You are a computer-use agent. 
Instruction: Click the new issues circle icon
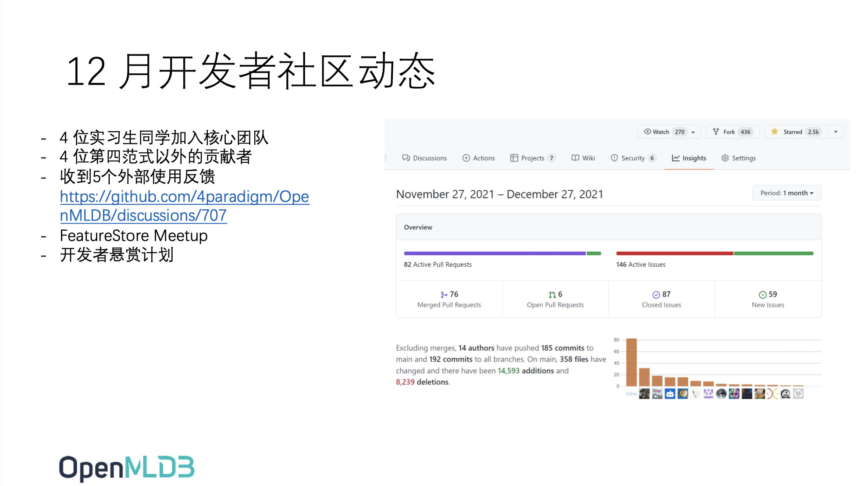click(763, 295)
